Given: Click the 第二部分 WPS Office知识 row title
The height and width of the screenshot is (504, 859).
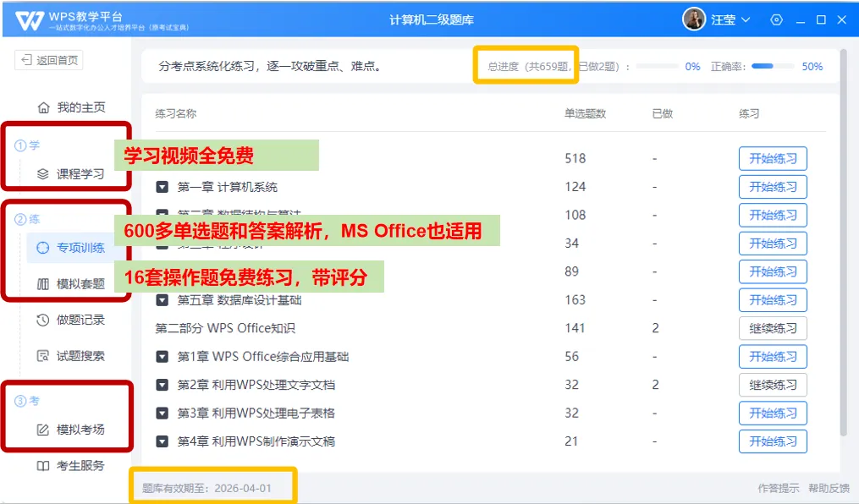Looking at the screenshot, I should [225, 328].
